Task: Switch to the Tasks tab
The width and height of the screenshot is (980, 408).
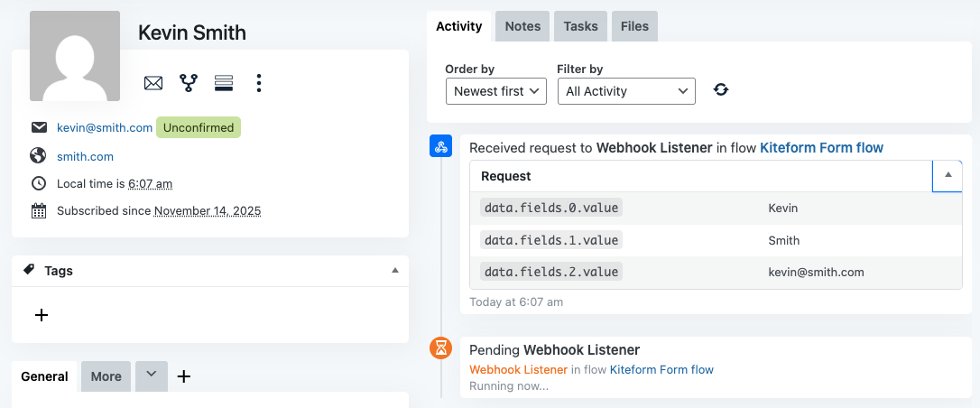Action: (580, 26)
